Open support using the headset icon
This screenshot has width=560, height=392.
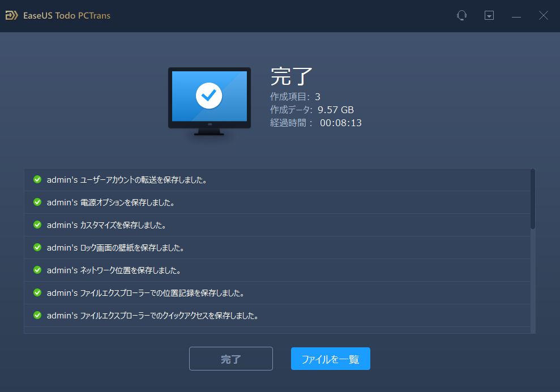461,15
